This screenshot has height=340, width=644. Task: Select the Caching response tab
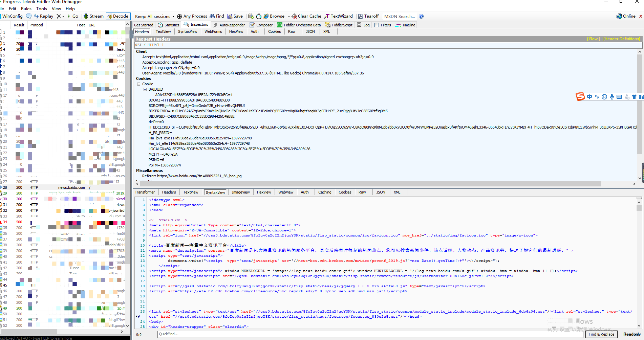pos(325,192)
